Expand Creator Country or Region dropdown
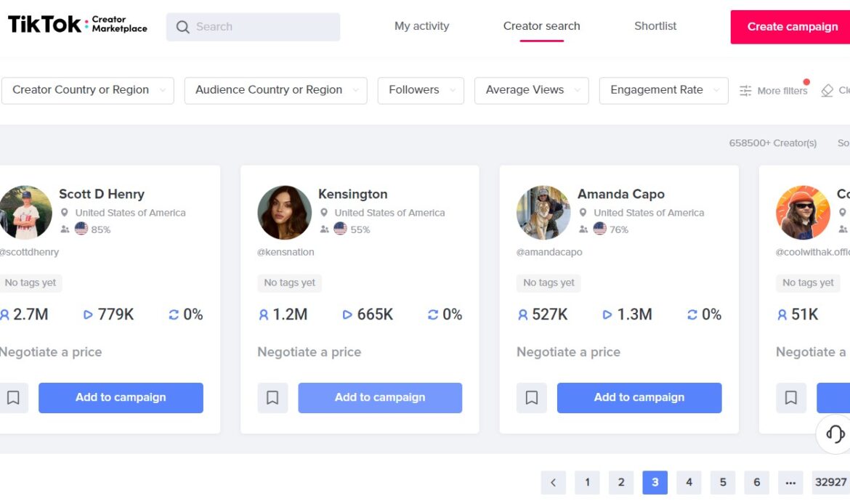 point(87,90)
